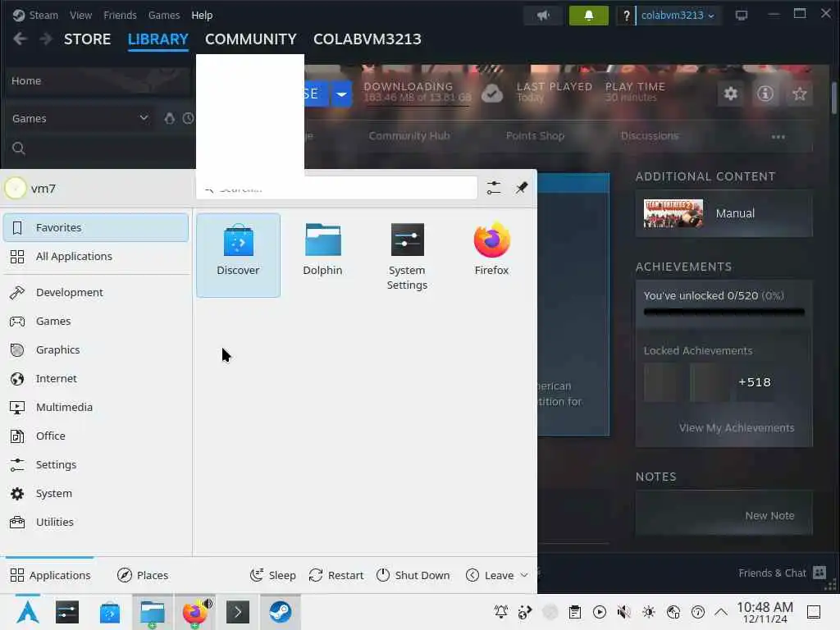Pin the application launcher open
Screen dimensions: 840x630
pos(521,188)
